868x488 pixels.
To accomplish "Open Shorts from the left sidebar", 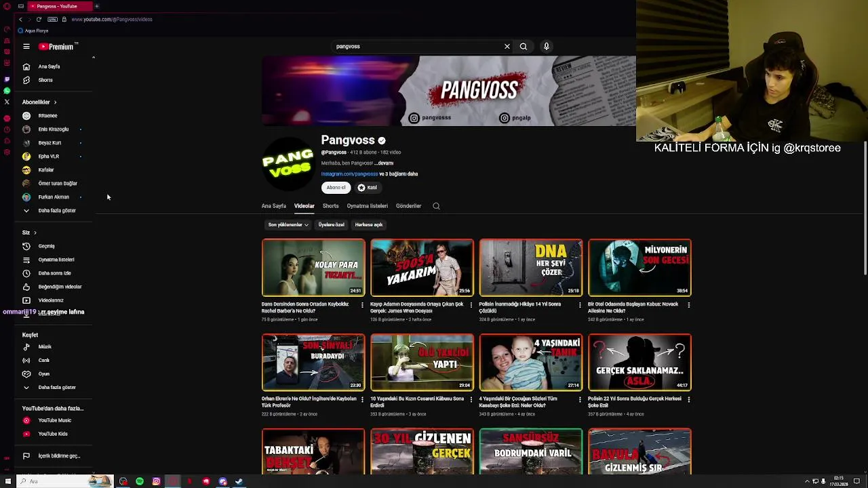I will (45, 80).
